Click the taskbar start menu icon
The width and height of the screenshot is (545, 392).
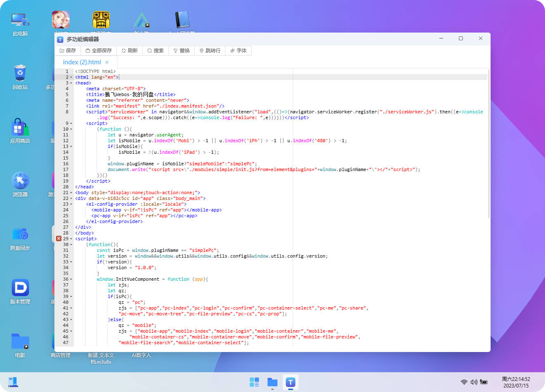(x=254, y=382)
